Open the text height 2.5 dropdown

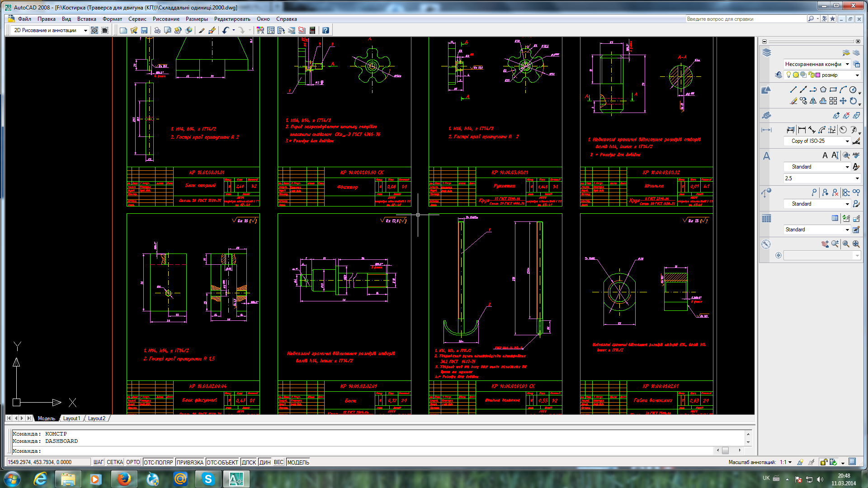(x=821, y=178)
